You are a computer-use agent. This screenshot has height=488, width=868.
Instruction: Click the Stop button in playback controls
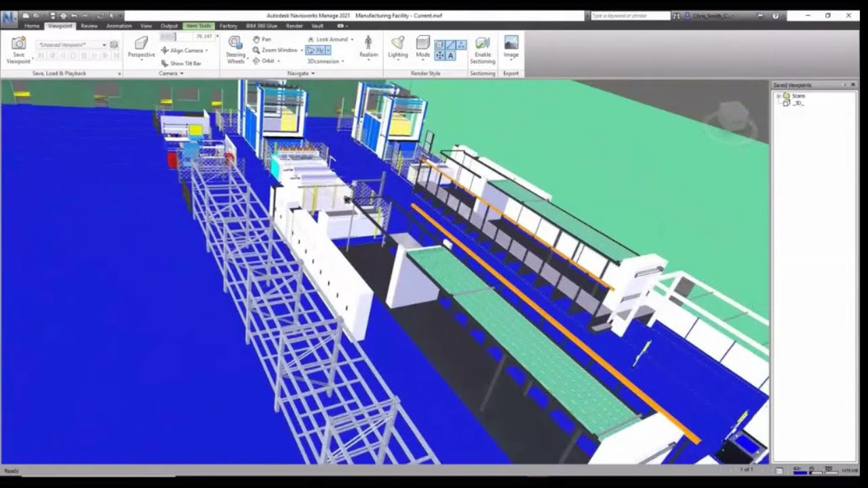click(x=73, y=56)
